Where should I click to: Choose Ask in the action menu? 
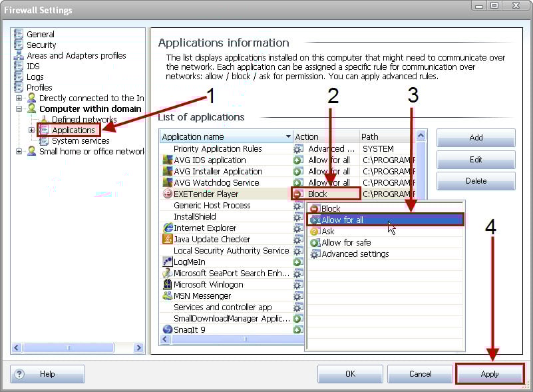pyautogui.click(x=385, y=231)
